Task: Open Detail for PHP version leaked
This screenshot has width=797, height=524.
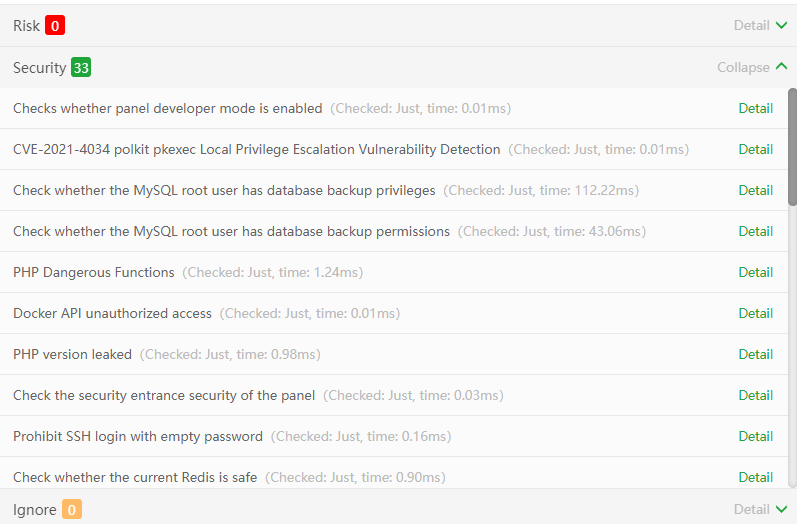Action: click(x=755, y=354)
